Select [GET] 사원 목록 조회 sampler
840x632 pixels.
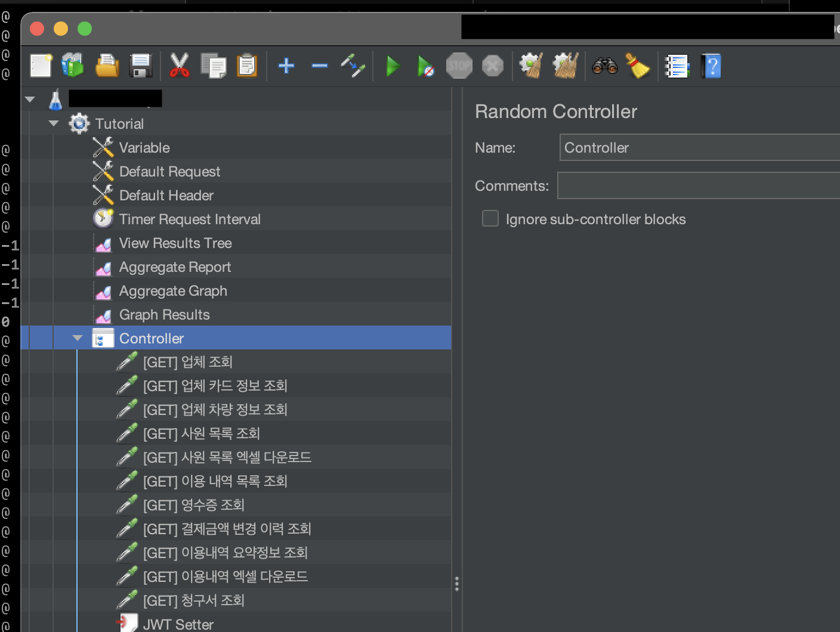[x=201, y=433]
